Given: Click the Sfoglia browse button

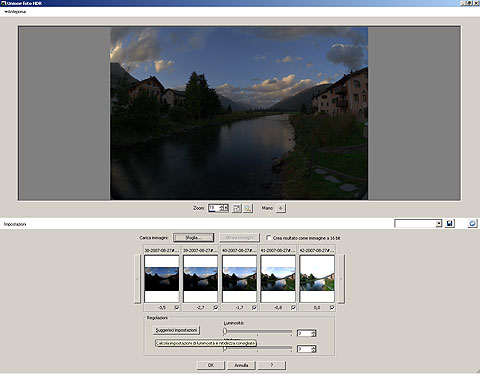Looking at the screenshot, I should tap(193, 238).
